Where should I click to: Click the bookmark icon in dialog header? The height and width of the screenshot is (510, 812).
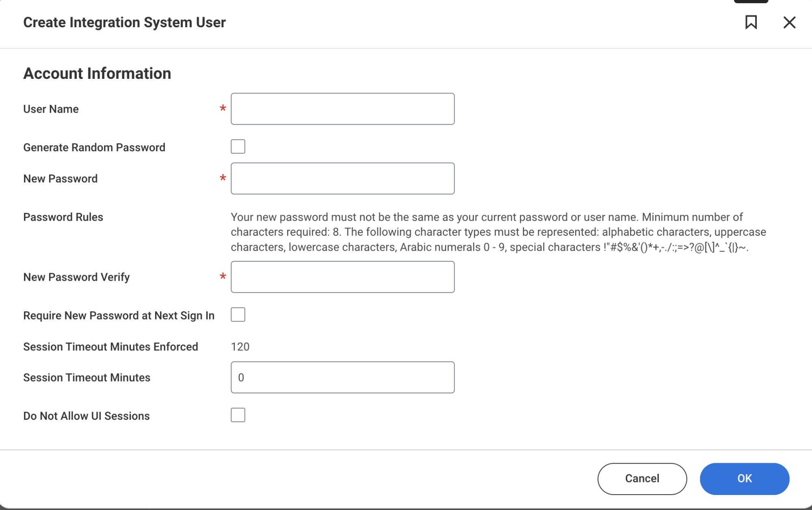751,22
